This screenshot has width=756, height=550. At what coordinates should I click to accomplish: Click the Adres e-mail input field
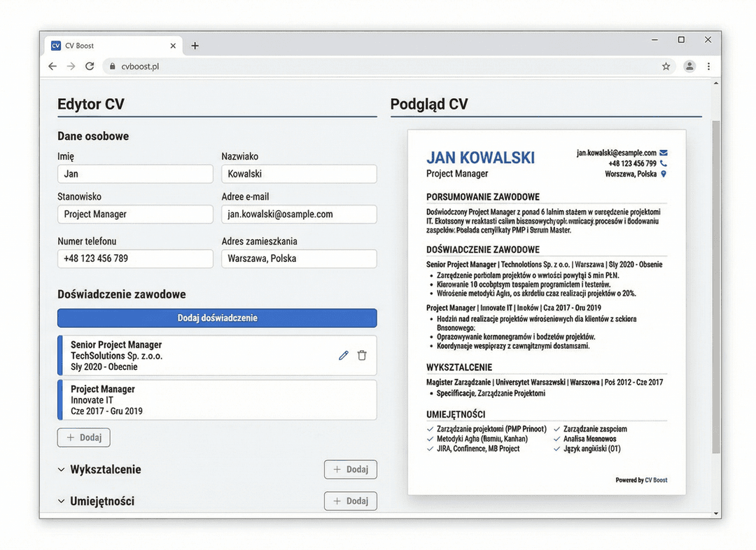tap(299, 214)
